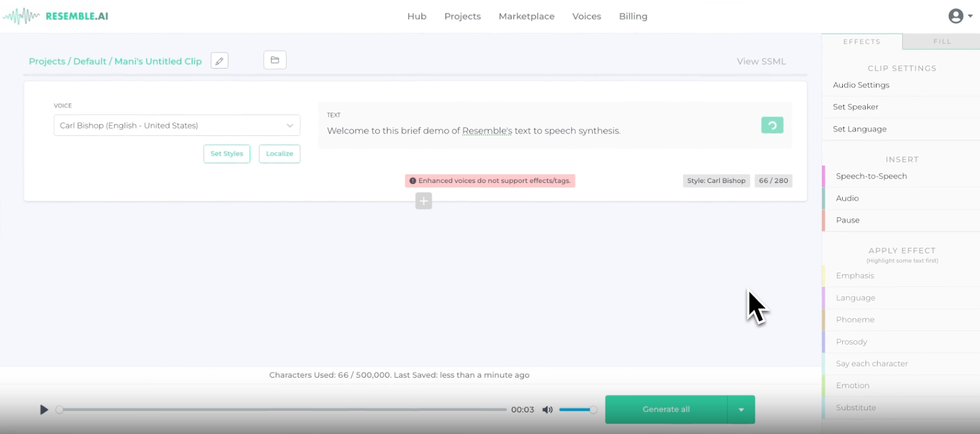Click the Style: Carl Bishop badge
The width and height of the screenshot is (980, 434).
pyautogui.click(x=716, y=181)
